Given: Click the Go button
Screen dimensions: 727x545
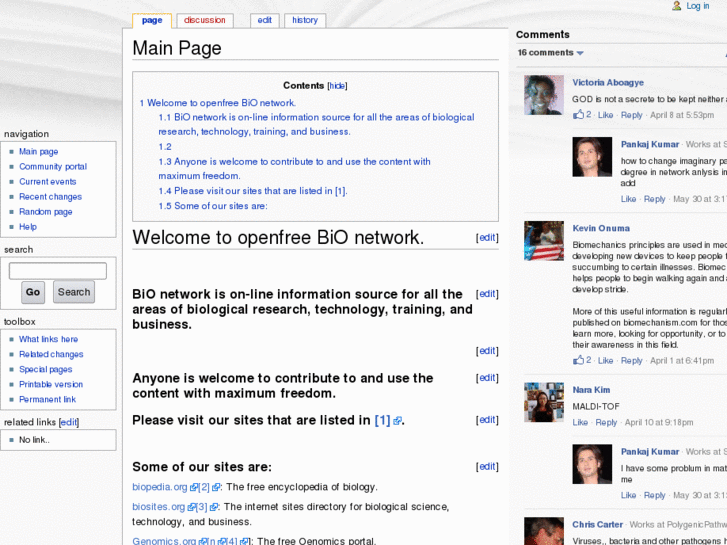Looking at the screenshot, I should (x=33, y=292).
